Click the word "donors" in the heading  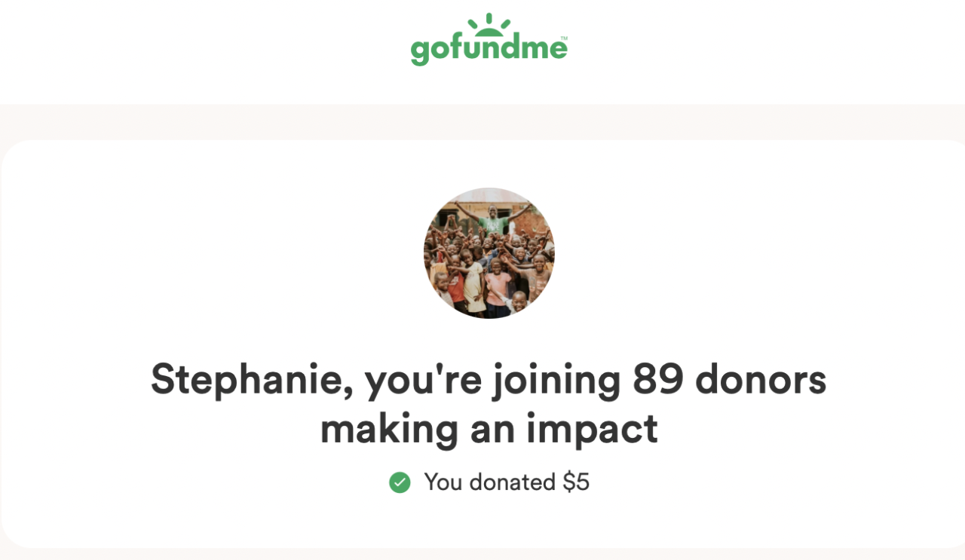pos(761,379)
